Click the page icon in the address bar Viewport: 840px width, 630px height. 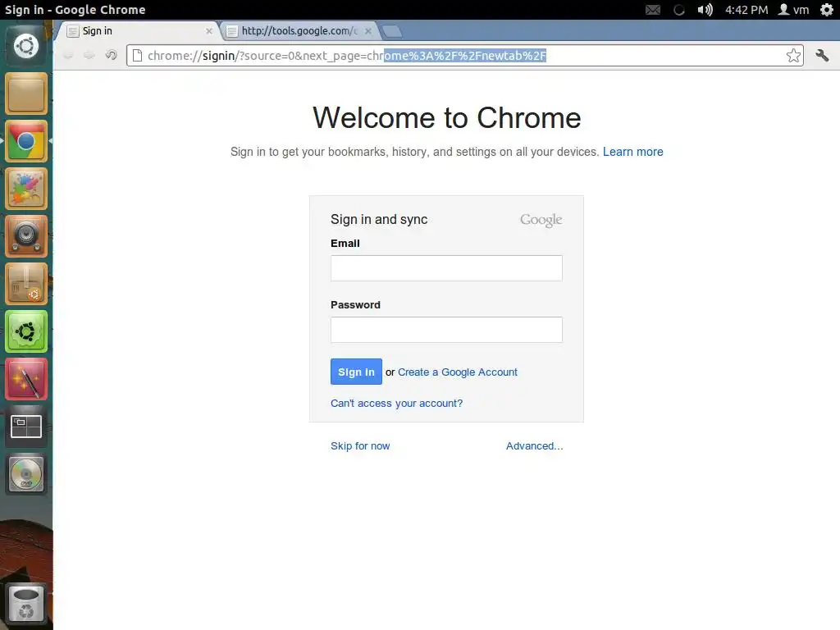click(137, 56)
